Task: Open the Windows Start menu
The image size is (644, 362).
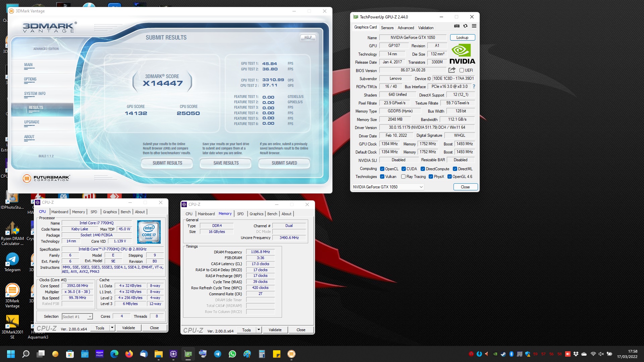Action: tap(11, 354)
